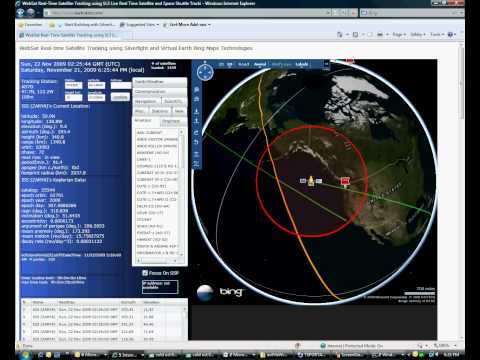Image resolution: width=480 pixels, height=360 pixels.
Task: Toggle Labels on the map bar
Action: point(302,64)
